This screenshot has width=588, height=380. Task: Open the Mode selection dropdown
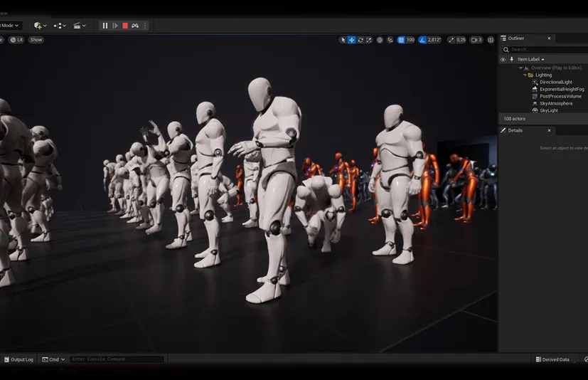(9, 26)
